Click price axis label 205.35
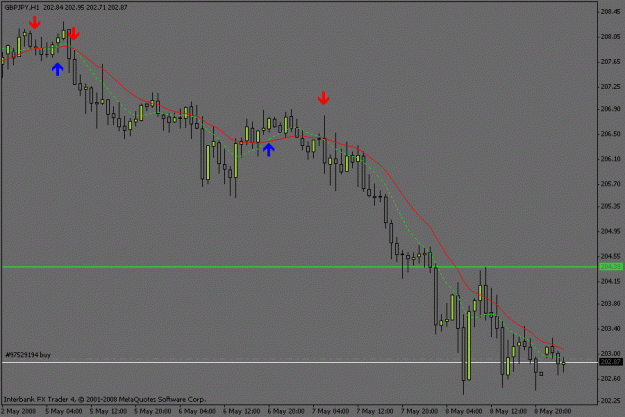 (x=611, y=206)
